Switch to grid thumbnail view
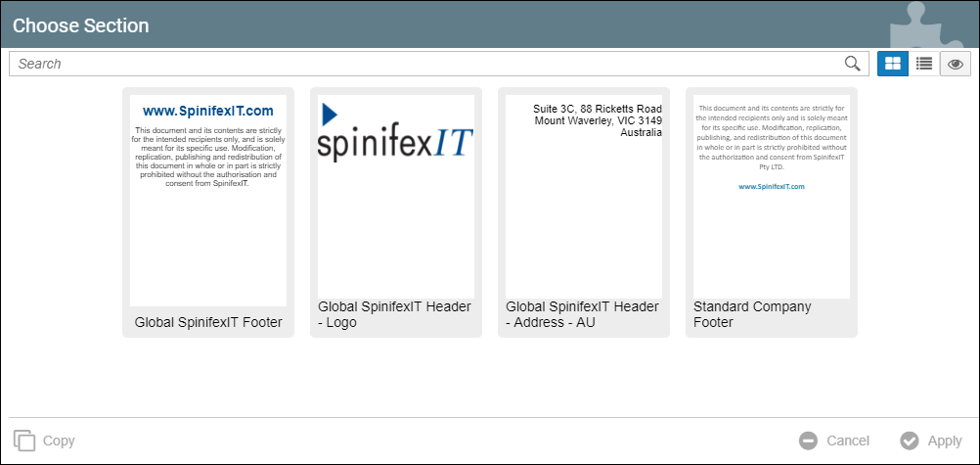Image resolution: width=980 pixels, height=465 pixels. tap(892, 64)
